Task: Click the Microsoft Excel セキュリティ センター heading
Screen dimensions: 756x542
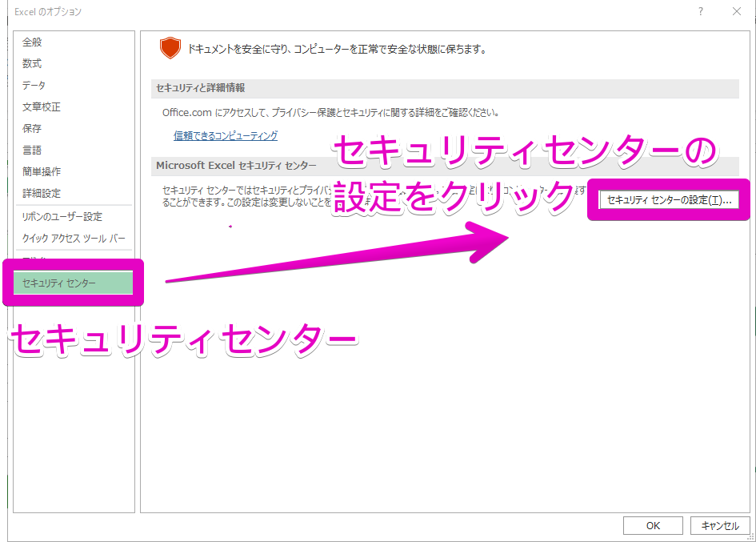Action: coord(236,166)
